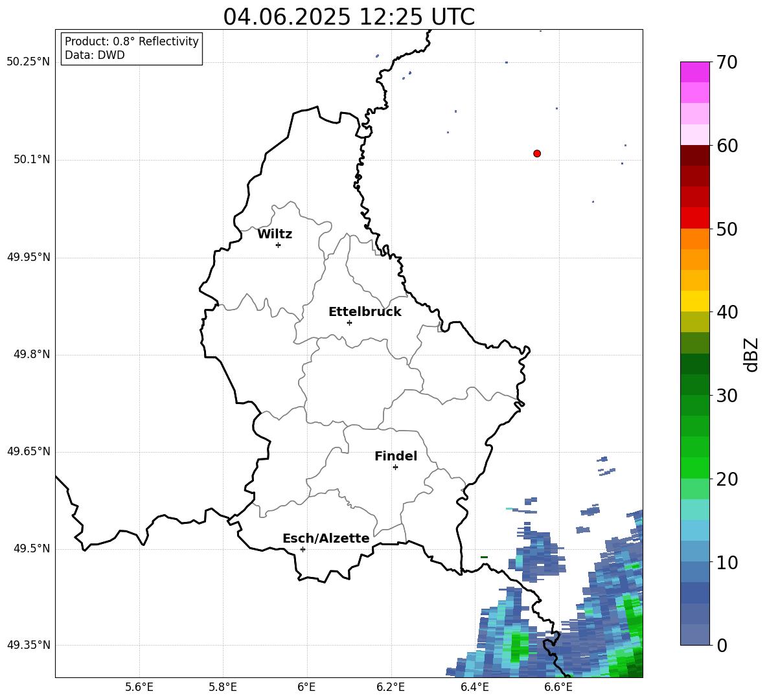Click the 5.8°E longitude label
This screenshot has height=700, width=767.
click(223, 687)
